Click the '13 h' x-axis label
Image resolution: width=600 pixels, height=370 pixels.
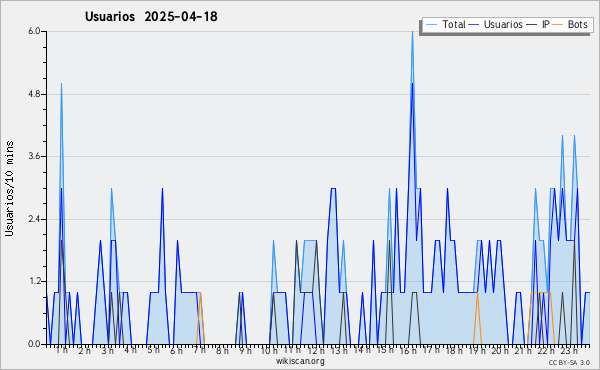coord(339,350)
